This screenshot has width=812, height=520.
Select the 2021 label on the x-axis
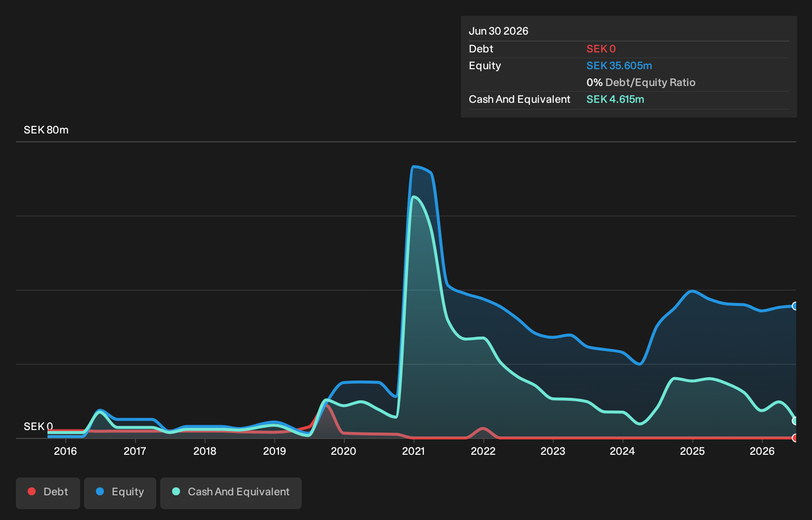point(413,451)
